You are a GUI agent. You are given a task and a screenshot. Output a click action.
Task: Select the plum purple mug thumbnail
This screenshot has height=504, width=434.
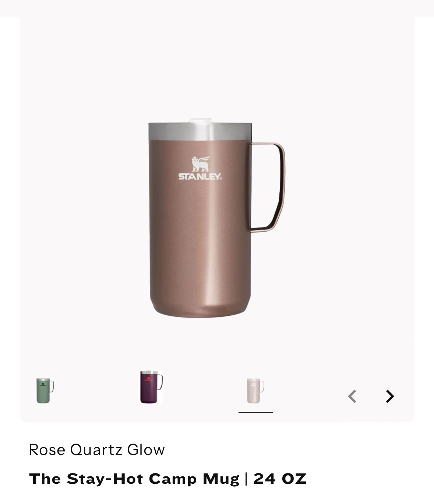tap(151, 387)
